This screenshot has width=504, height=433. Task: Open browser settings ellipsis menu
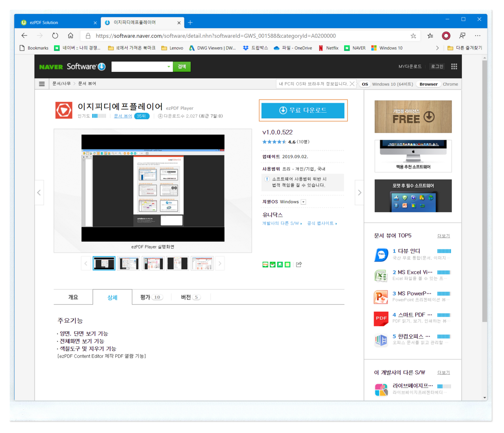pyautogui.click(x=478, y=36)
